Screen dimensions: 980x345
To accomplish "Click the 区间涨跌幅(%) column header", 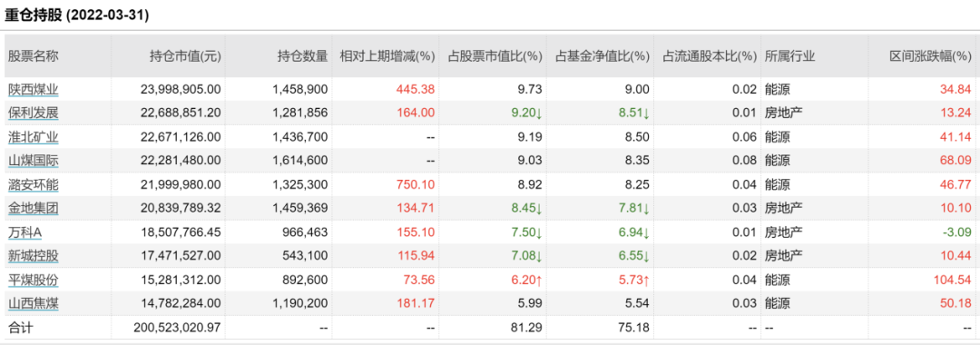I will click(930, 56).
